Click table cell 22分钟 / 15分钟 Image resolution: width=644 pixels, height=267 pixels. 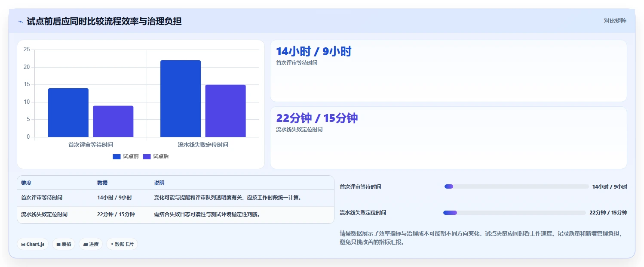(116, 214)
